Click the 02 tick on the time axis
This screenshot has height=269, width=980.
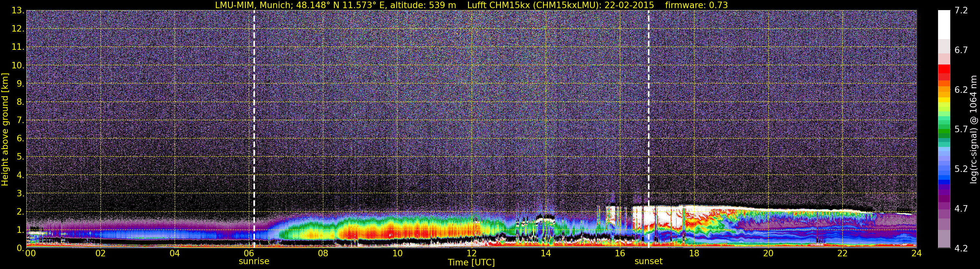100,253
